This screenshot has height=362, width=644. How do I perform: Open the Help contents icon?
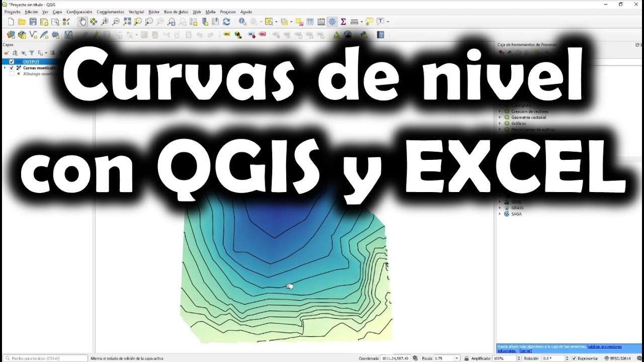381,35
